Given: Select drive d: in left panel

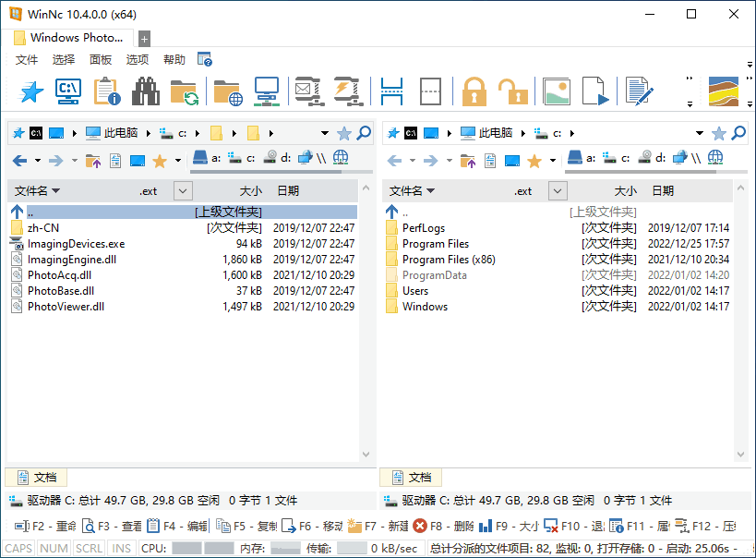Looking at the screenshot, I should pyautogui.click(x=277, y=158).
